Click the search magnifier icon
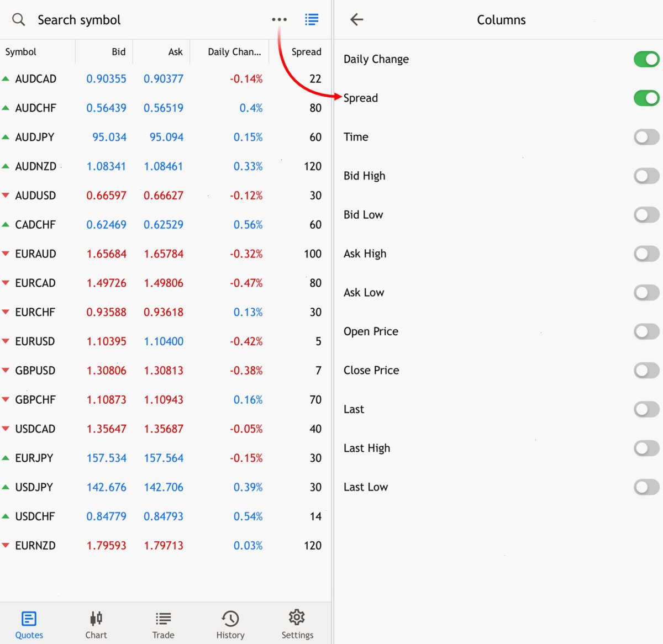 pyautogui.click(x=19, y=20)
